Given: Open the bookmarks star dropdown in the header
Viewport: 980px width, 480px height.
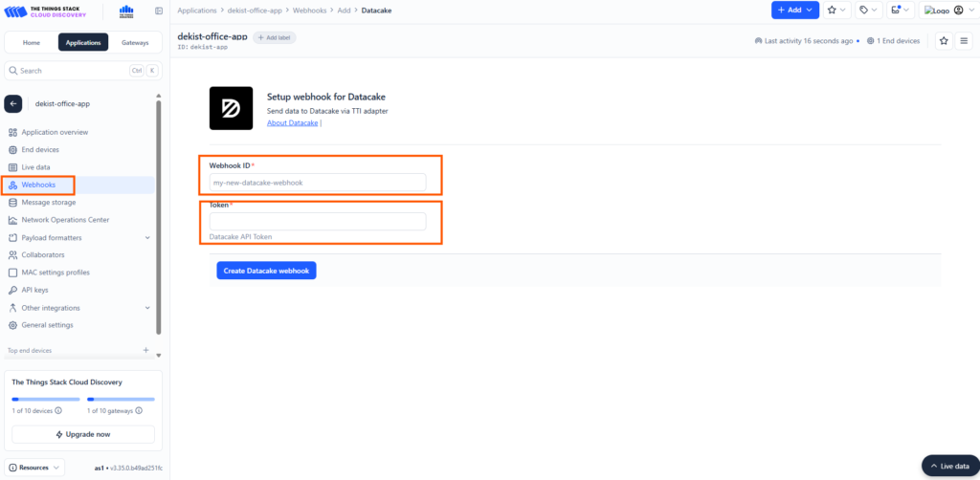Looking at the screenshot, I should coord(836,10).
